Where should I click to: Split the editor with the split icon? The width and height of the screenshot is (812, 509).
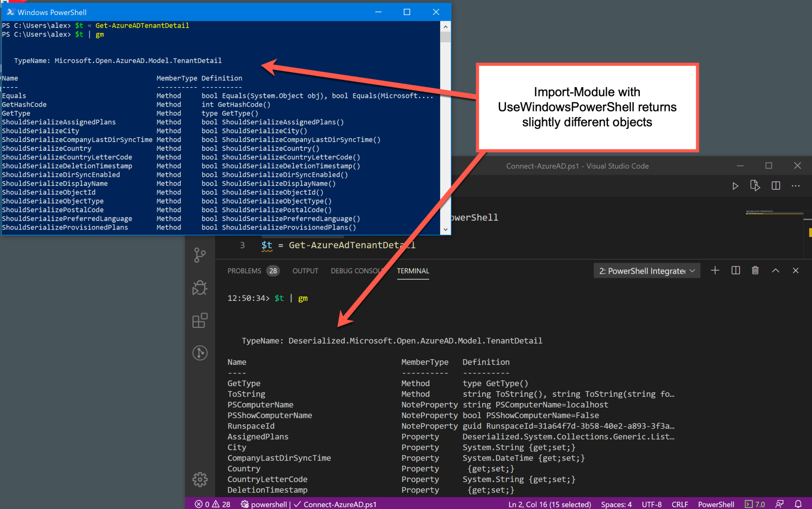776,186
